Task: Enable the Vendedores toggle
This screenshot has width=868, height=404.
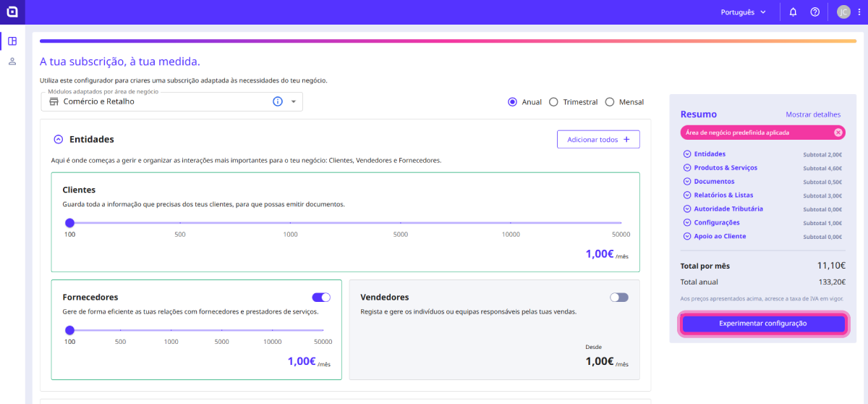Action: coord(619,297)
